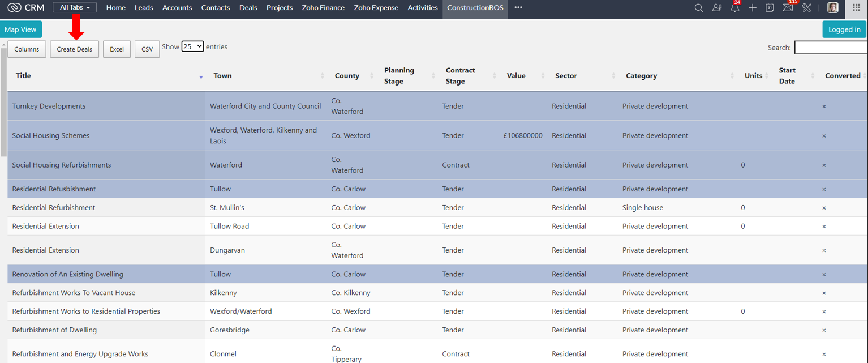Open the Zoho Expense tab
Image resolution: width=868 pixels, height=363 pixels.
coord(376,8)
